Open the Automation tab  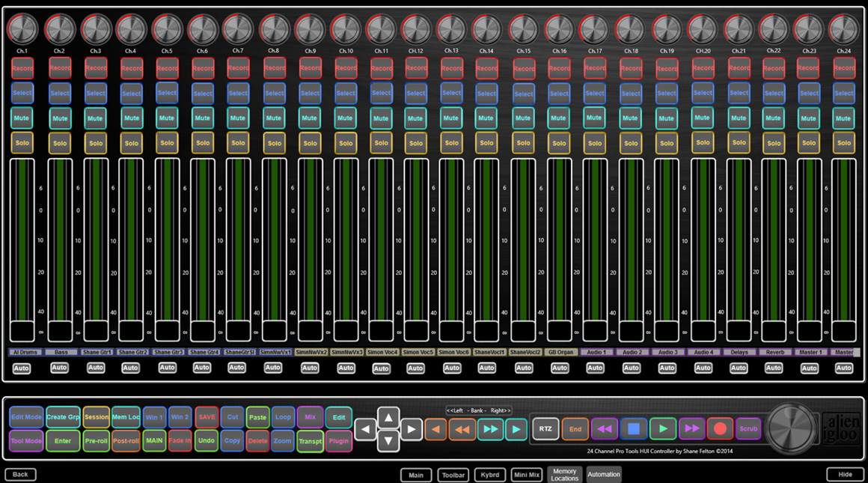[604, 475]
